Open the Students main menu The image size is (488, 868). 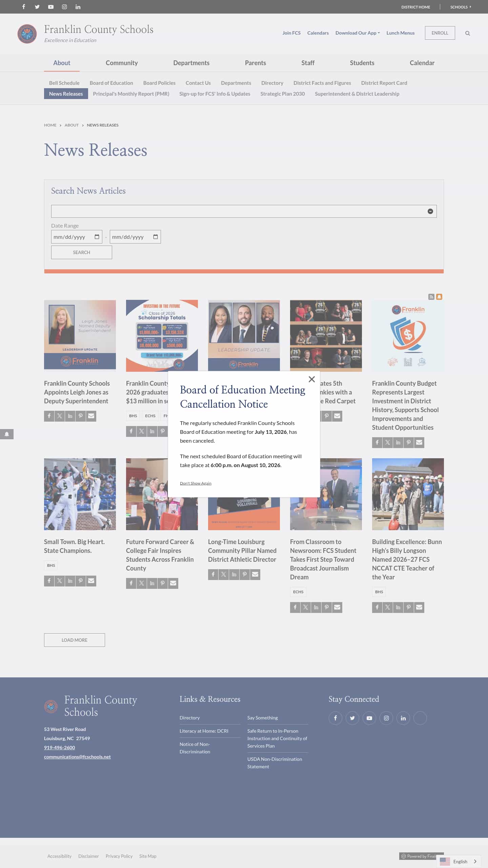[x=362, y=63]
